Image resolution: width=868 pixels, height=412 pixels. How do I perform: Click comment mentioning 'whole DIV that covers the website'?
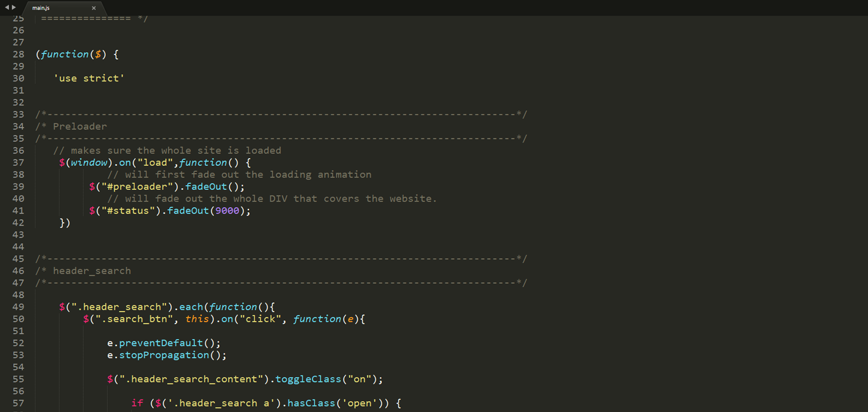click(272, 198)
